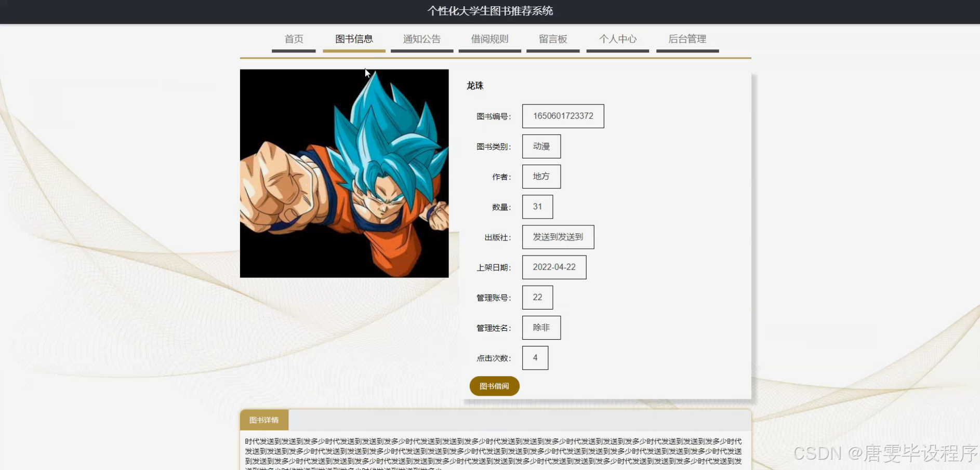
Task: Click the 数量 label
Action: click(x=501, y=207)
